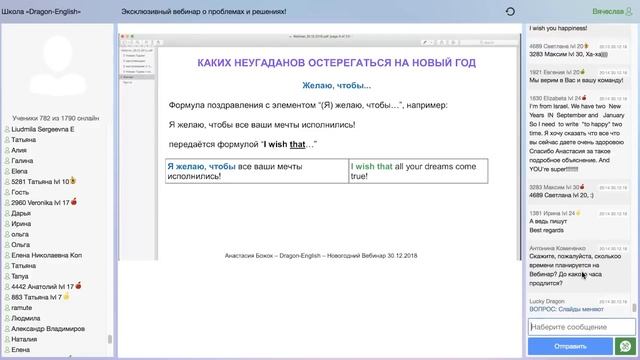The height and width of the screenshot is (360, 640).
Task: Click the person icon beside Гость
Action: tap(7, 192)
